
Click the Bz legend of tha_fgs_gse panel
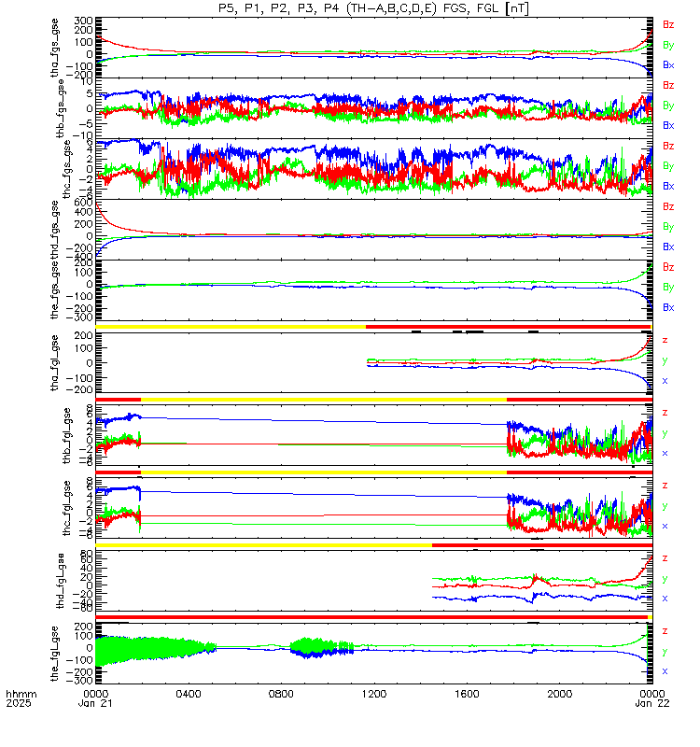(x=668, y=25)
